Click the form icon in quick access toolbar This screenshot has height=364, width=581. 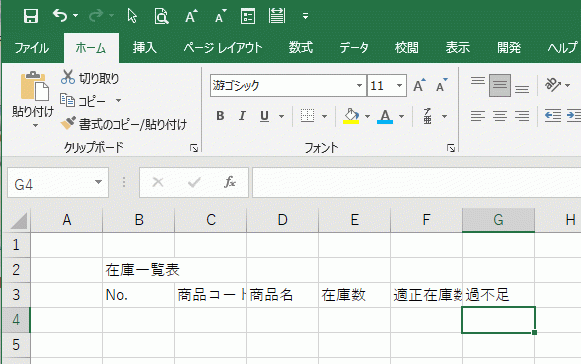[248, 16]
